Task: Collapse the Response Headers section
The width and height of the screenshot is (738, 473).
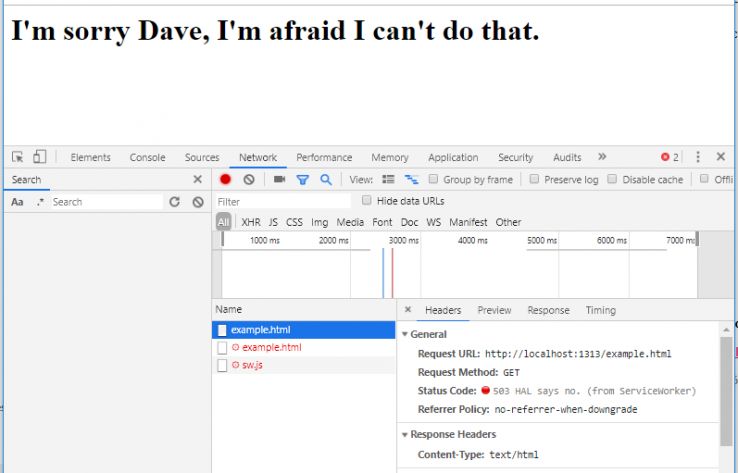Action: pos(406,435)
